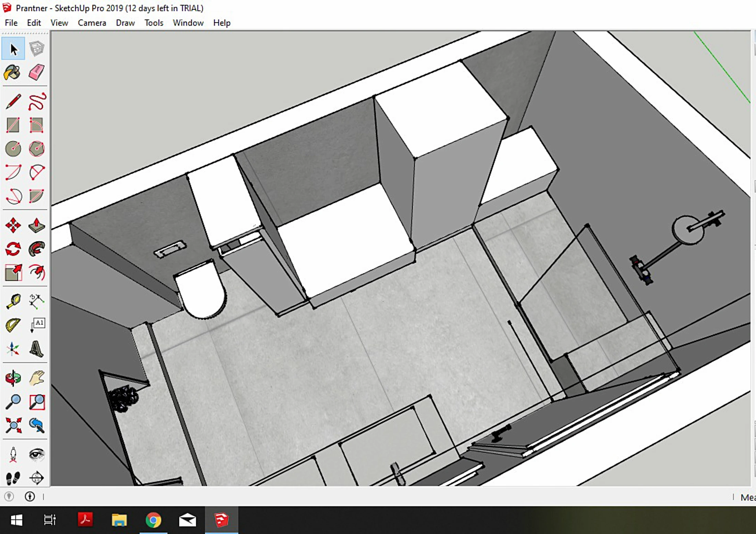The height and width of the screenshot is (534, 756).
Task: Open the Window menu
Action: point(188,23)
